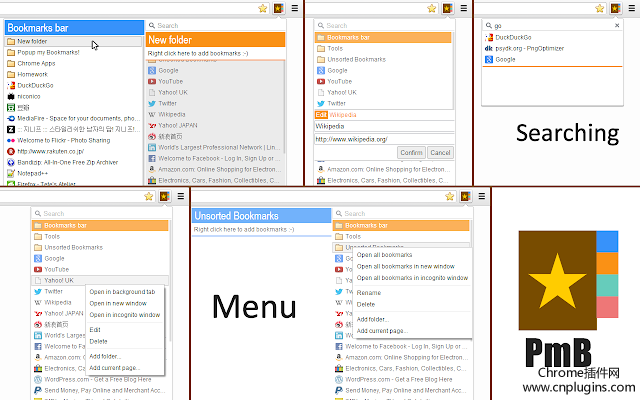Open the Bandizip: All-In-One Free Zip Archiver bookmark

(x=73, y=162)
